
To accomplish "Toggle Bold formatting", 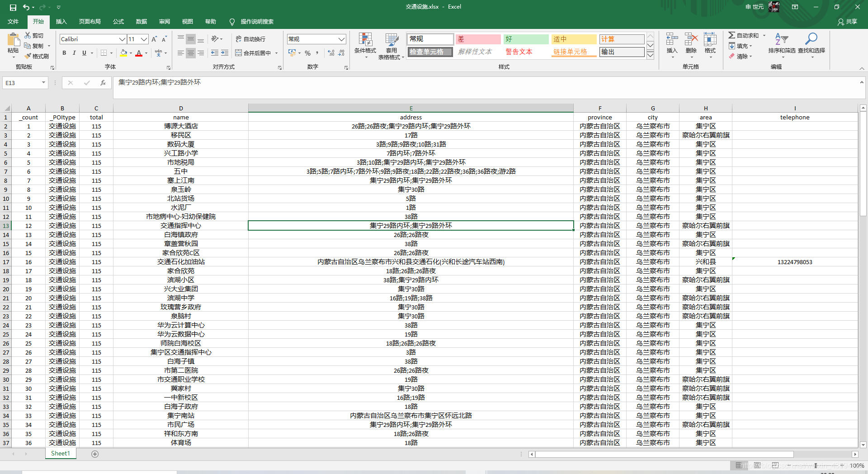I will point(64,53).
